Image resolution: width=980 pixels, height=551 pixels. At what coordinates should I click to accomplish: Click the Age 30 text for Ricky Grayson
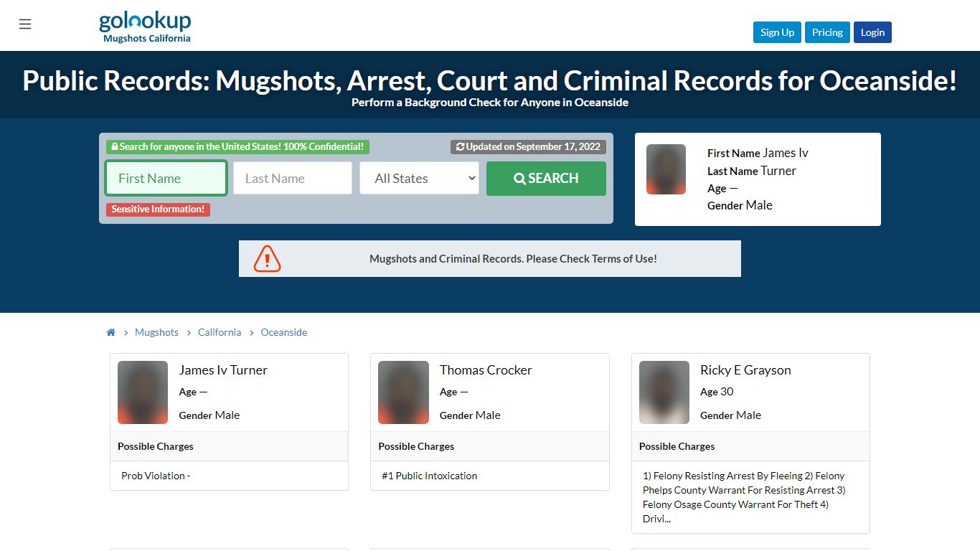(717, 392)
